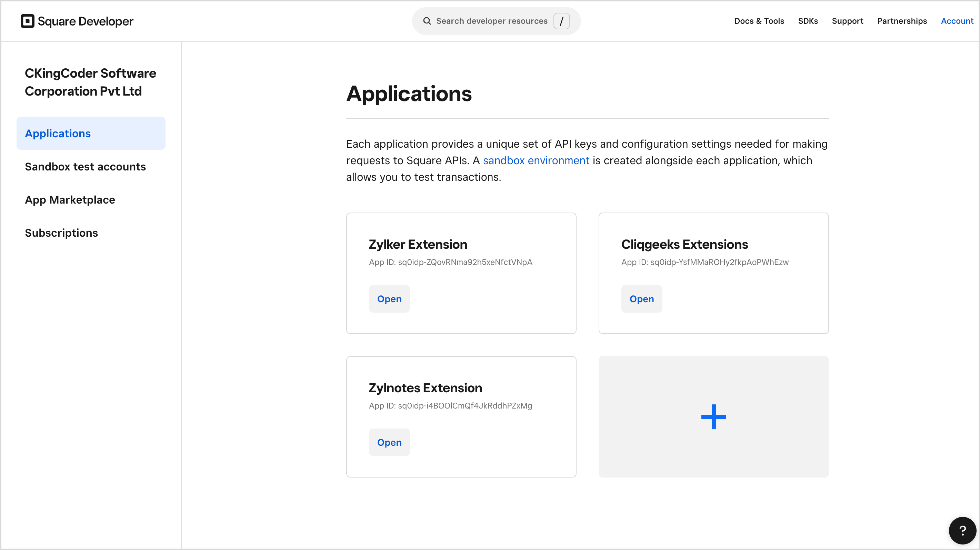Click the Square Developer wordmark text
The width and height of the screenshot is (980, 550).
(x=86, y=21)
